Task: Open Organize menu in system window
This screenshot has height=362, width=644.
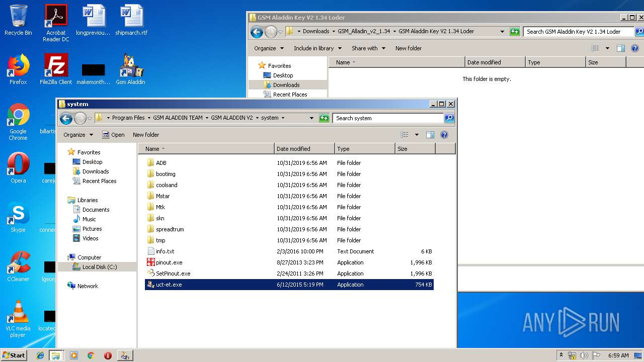Action: [x=78, y=135]
